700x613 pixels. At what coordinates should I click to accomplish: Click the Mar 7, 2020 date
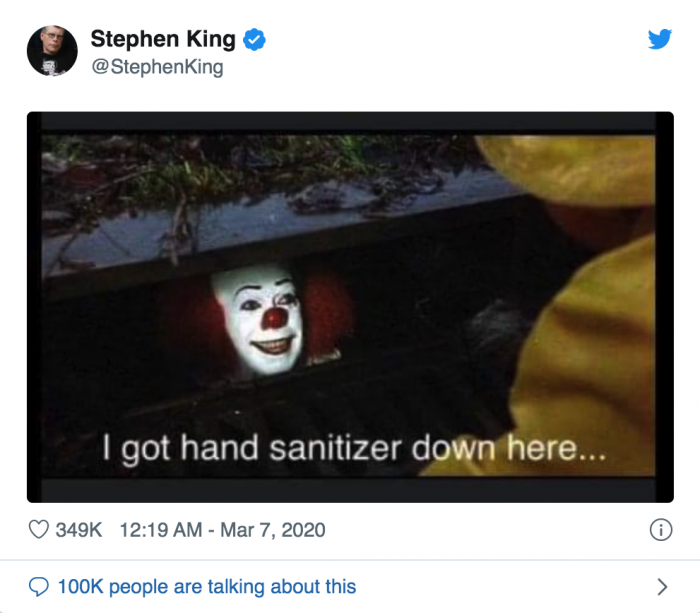[269, 530]
